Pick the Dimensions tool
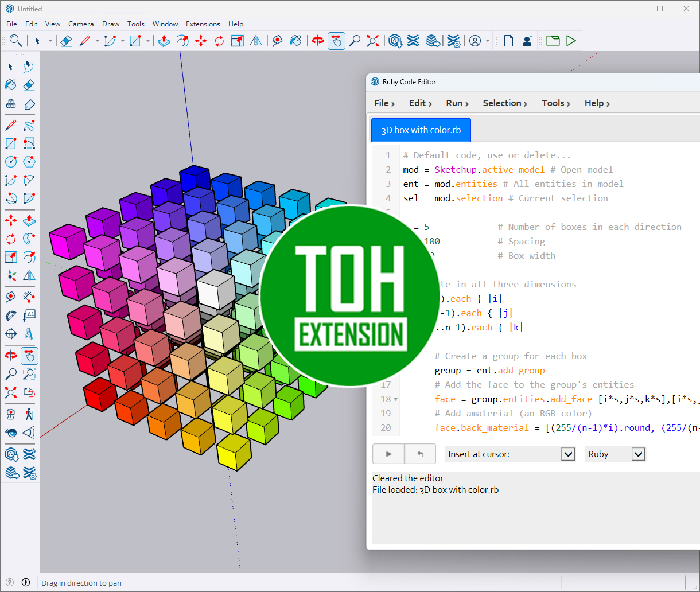This screenshot has width=700, height=592. click(29, 296)
